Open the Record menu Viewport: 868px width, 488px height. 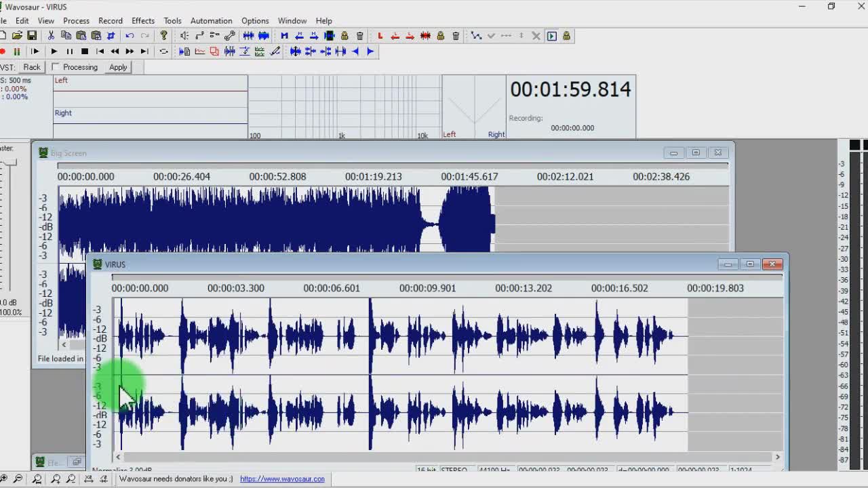click(x=111, y=21)
